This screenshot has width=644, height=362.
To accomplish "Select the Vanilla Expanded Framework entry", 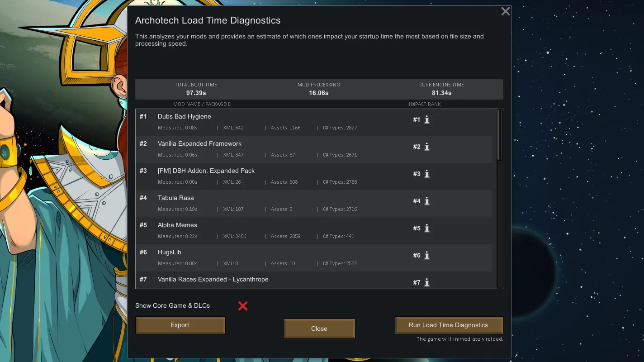I will click(271, 149).
